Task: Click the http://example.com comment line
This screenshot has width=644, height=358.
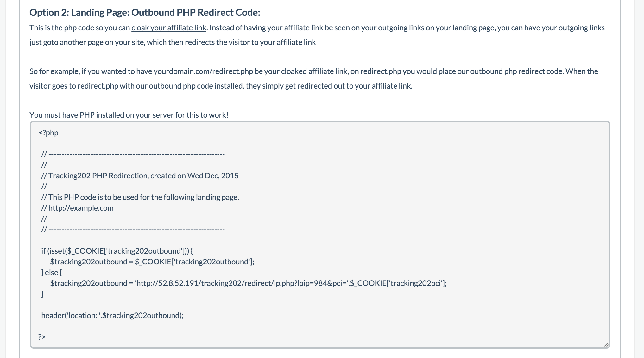Action: click(x=78, y=208)
